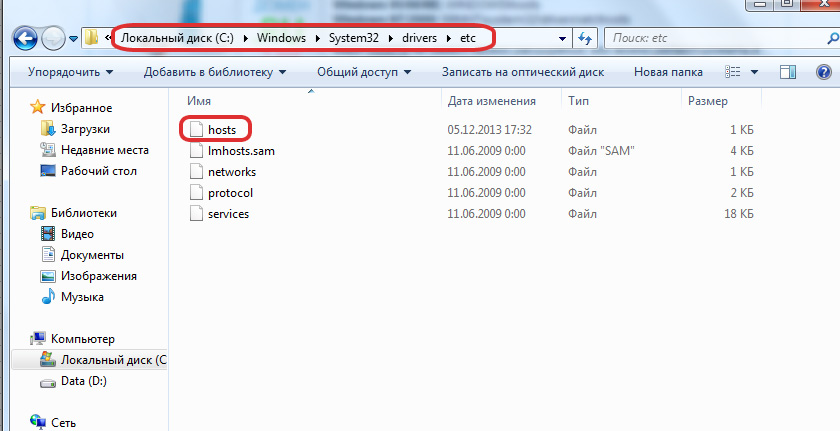This screenshot has width=840, height=431.
Task: Click the hosts file name
Action: click(x=222, y=130)
